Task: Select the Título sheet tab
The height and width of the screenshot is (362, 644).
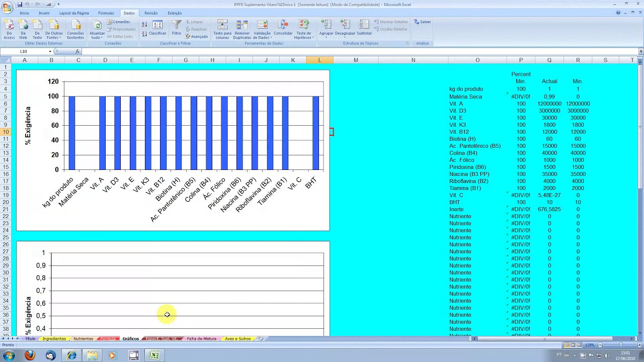Action: point(31,339)
